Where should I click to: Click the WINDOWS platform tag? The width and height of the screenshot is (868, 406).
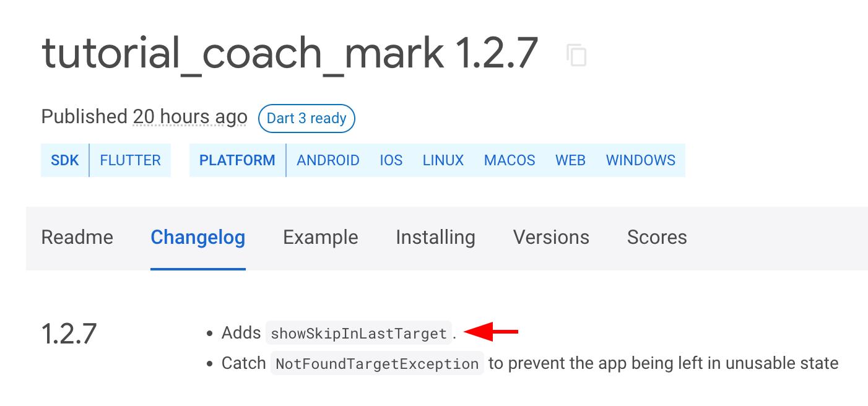point(641,160)
